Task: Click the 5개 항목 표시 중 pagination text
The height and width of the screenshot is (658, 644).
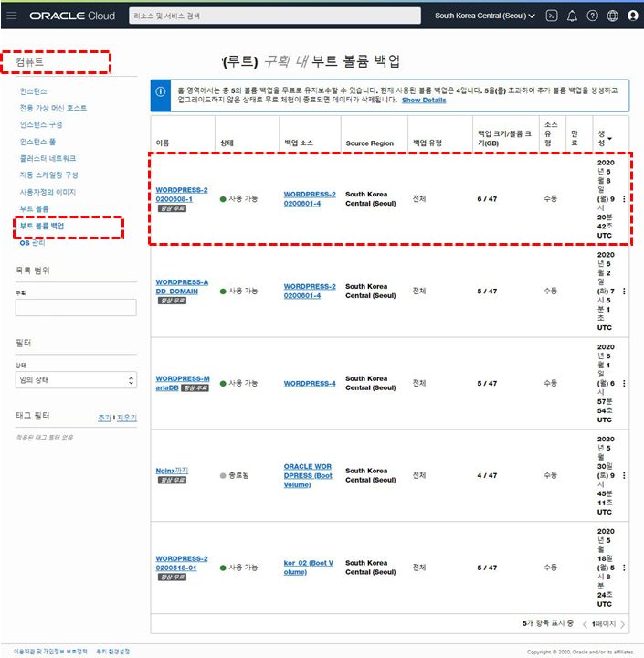Action: pos(547,623)
